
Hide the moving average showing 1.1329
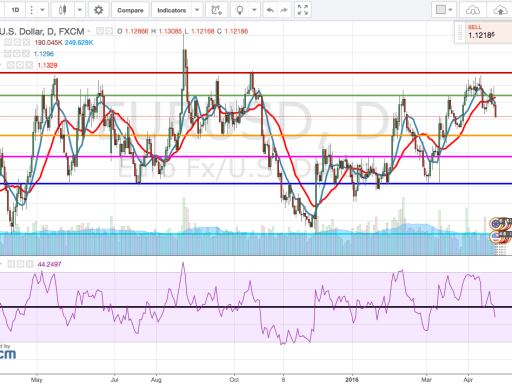tap(11, 65)
